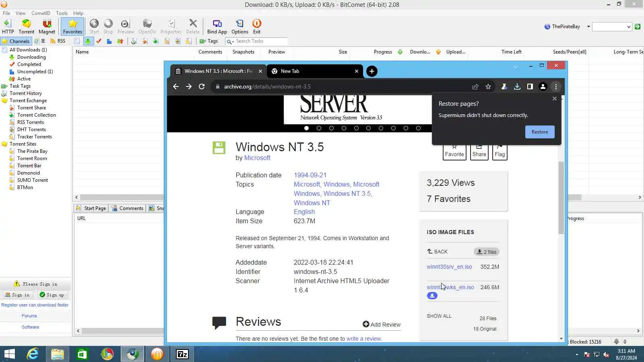Toggle the green down-arrow filter button in BitComet
This screenshot has height=362, width=644.
pos(88,41)
